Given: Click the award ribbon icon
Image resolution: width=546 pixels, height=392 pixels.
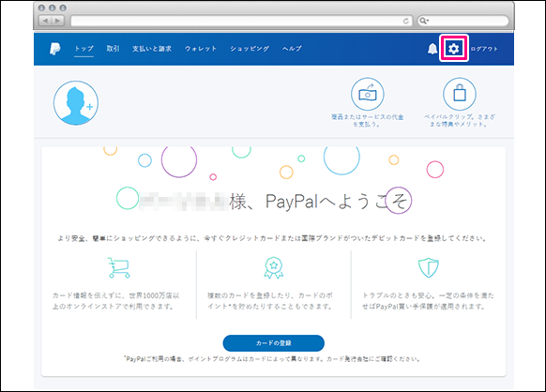Looking at the screenshot, I should (274, 267).
